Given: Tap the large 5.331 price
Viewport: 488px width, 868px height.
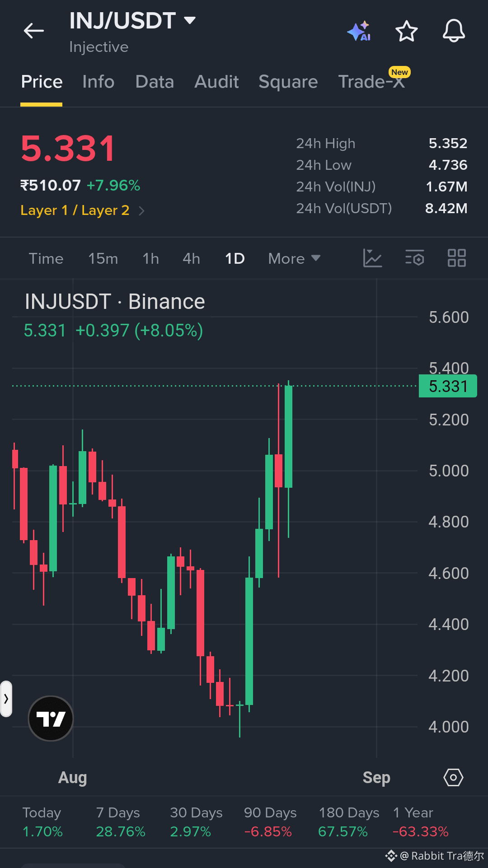Looking at the screenshot, I should pos(68,149).
